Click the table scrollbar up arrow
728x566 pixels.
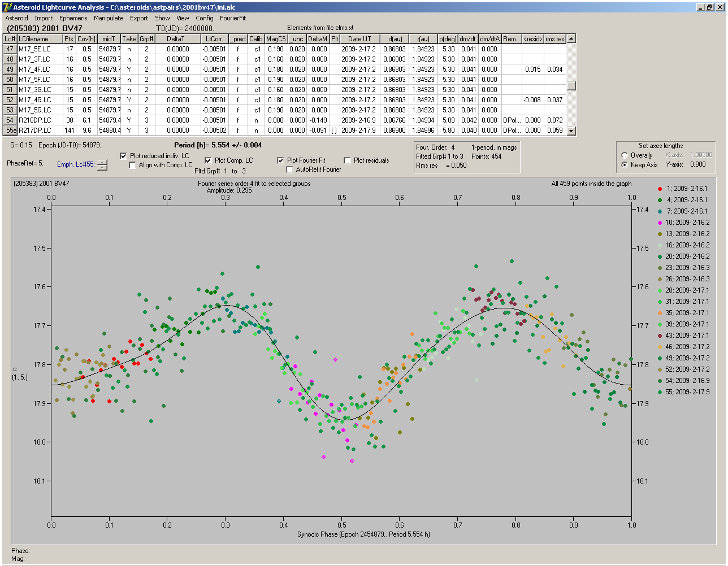(x=571, y=38)
